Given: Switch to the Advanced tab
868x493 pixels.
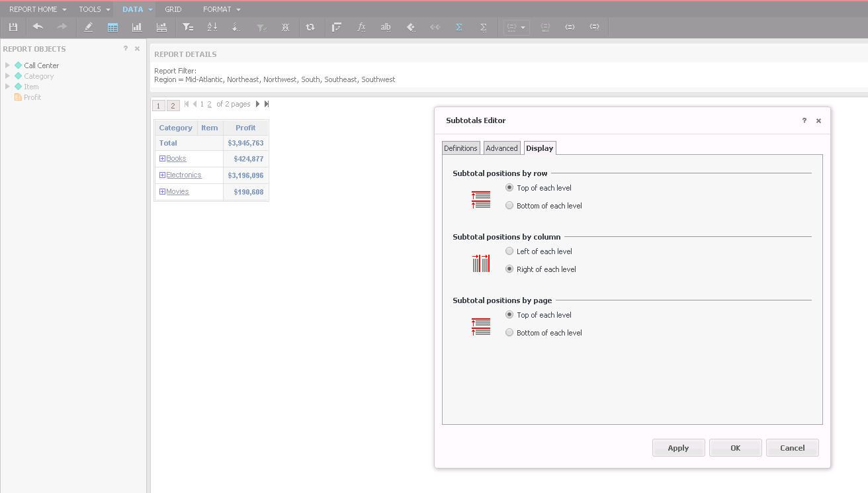Looking at the screenshot, I should pos(501,148).
